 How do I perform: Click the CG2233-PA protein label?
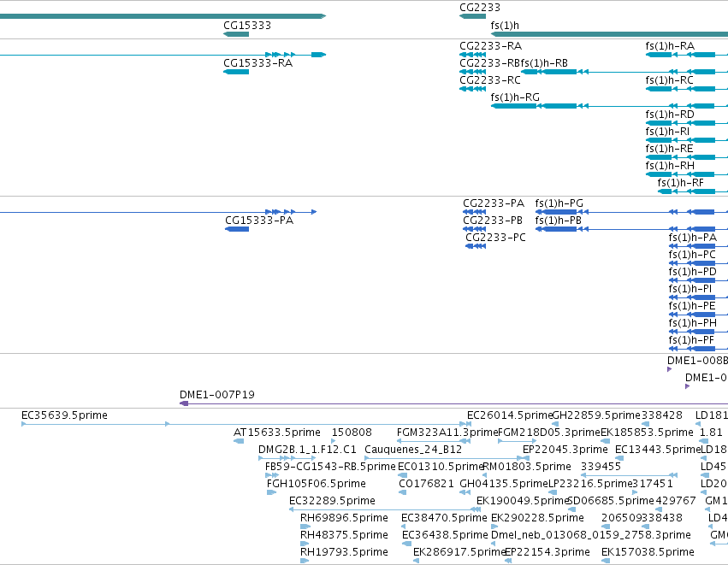494,203
